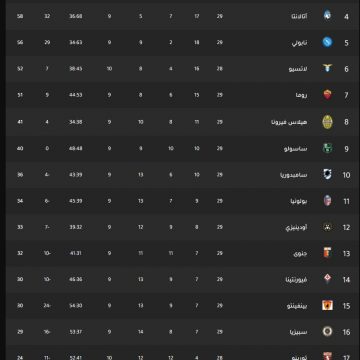This screenshot has height=360, width=360.
Task: Click the Fiorentina purple crest
Action: (x=327, y=279)
